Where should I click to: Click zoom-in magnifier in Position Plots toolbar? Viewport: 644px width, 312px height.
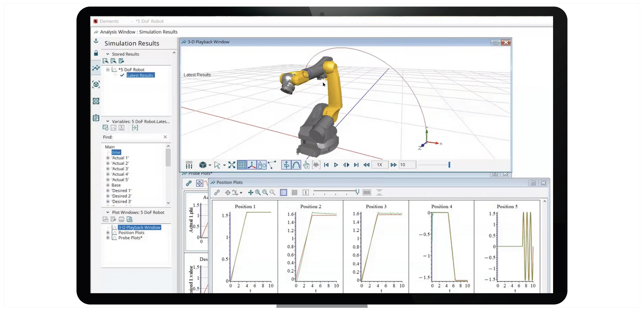click(x=258, y=192)
